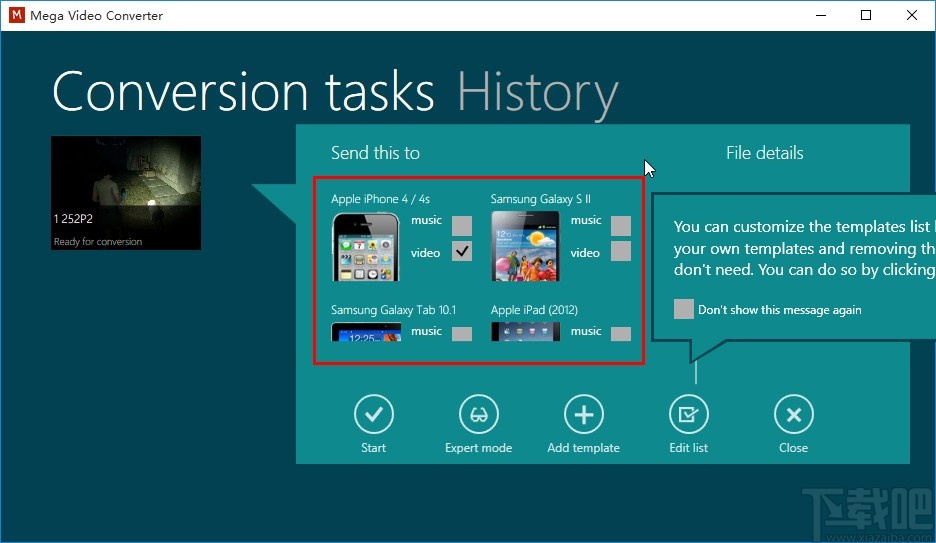
Task: Click the Add template plus icon
Action: coord(584,414)
